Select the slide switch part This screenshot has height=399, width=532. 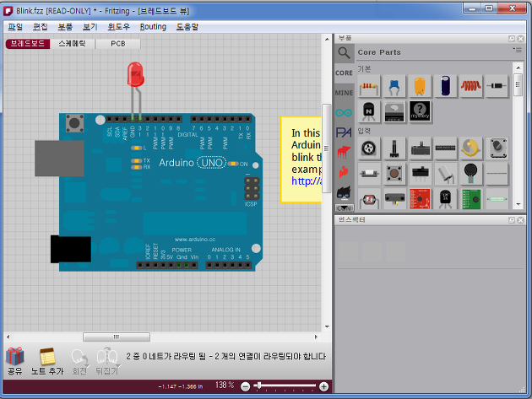[x=420, y=174]
